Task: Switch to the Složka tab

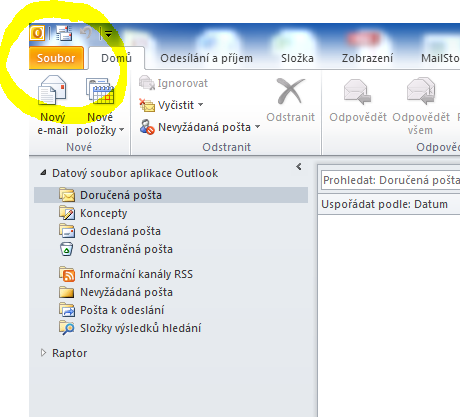Action: point(297,58)
